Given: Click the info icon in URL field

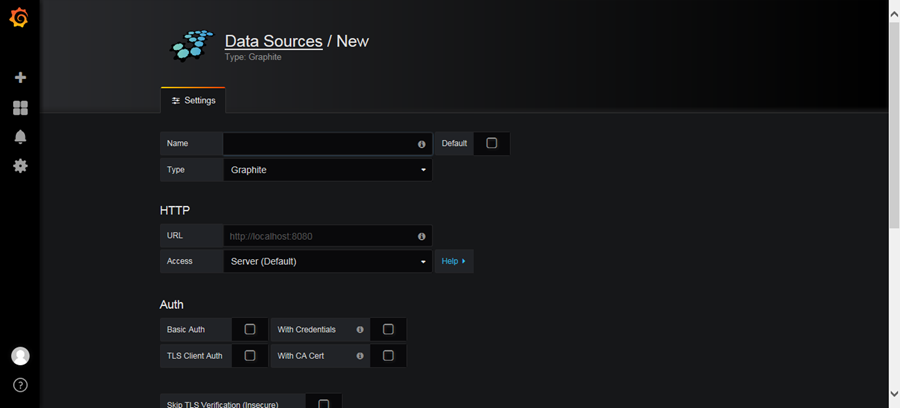Looking at the screenshot, I should (421, 236).
